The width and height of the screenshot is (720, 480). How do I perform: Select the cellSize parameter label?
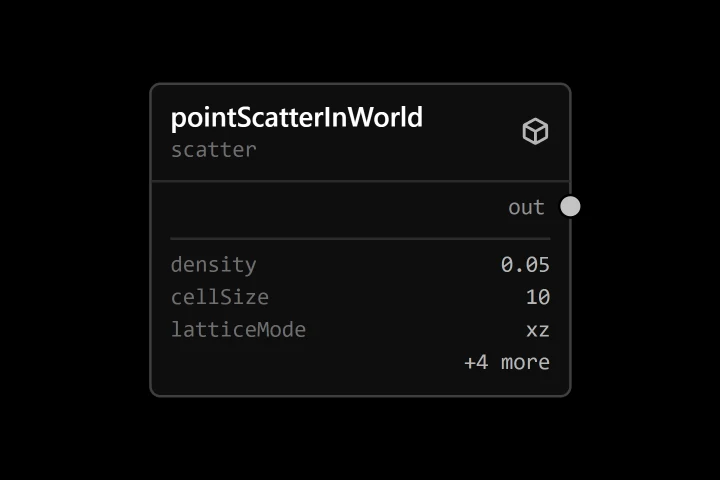coord(219,297)
